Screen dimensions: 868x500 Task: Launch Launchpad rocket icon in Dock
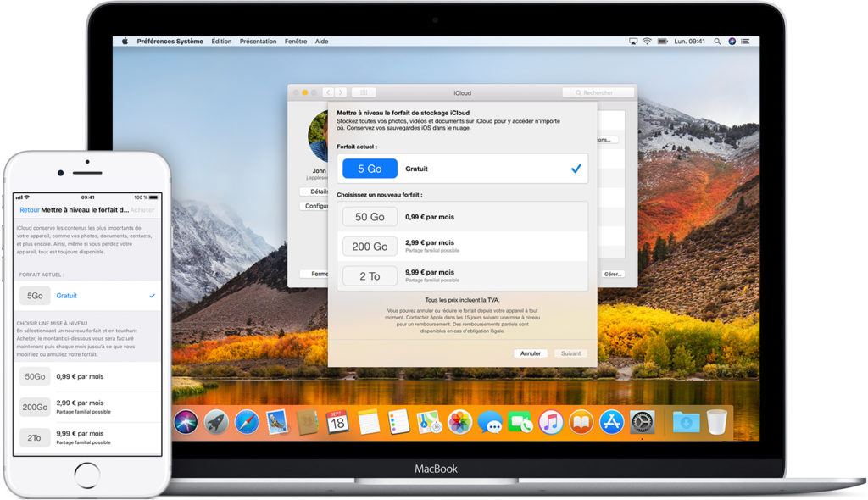(x=216, y=423)
